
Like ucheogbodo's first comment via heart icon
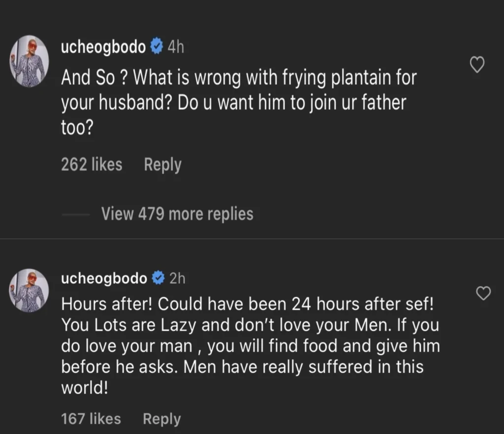pyautogui.click(x=477, y=64)
